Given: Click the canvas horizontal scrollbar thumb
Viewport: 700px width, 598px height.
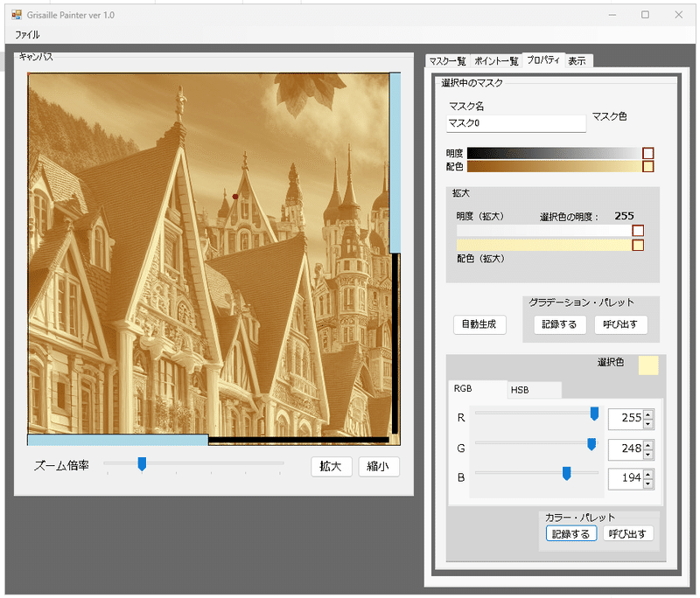Looking at the screenshot, I should [118, 440].
